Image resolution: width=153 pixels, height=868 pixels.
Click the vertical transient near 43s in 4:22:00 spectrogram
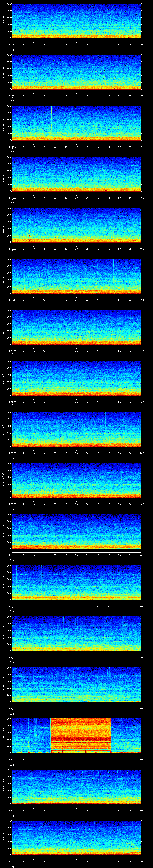click(105, 423)
